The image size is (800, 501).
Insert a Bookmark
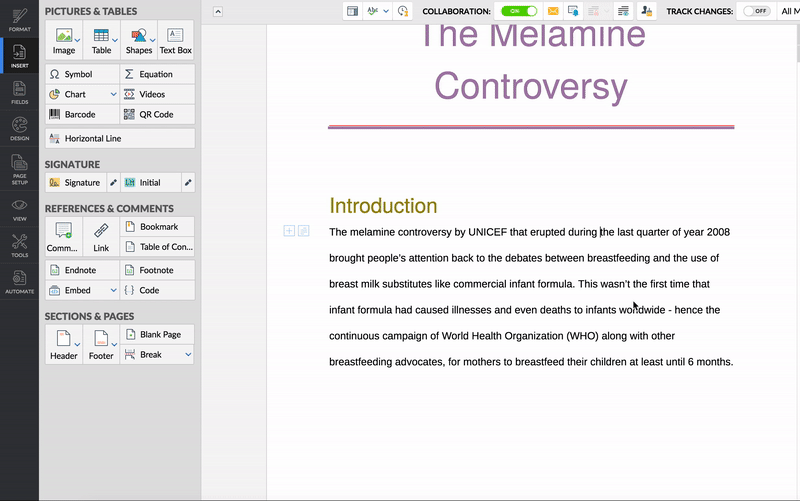coord(157,227)
